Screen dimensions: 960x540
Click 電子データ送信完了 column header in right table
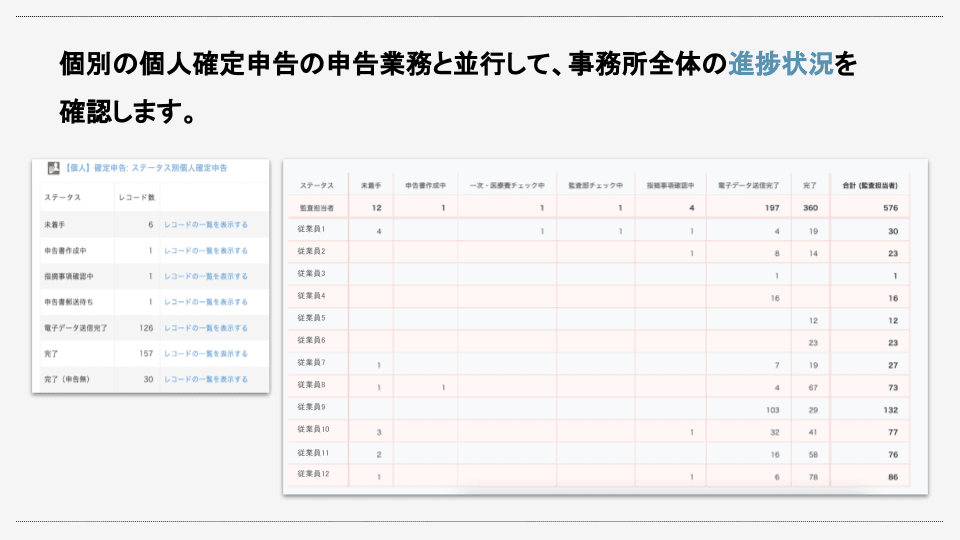(x=749, y=185)
